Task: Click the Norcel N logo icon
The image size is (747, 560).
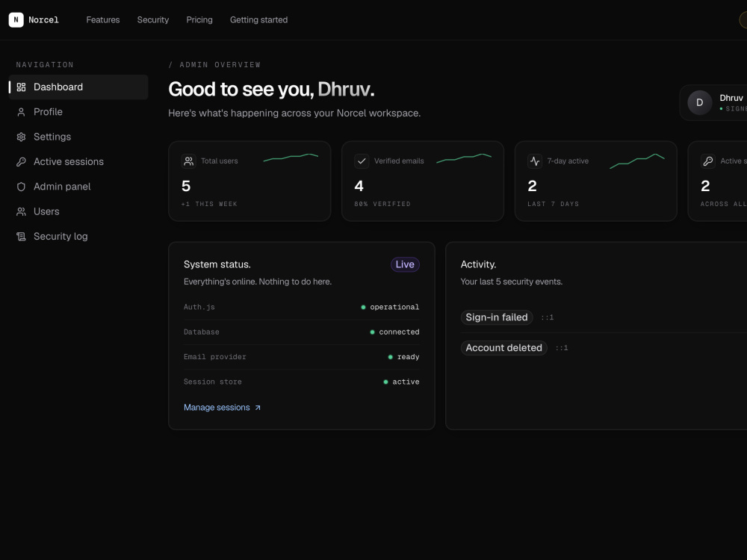Action: click(x=16, y=19)
